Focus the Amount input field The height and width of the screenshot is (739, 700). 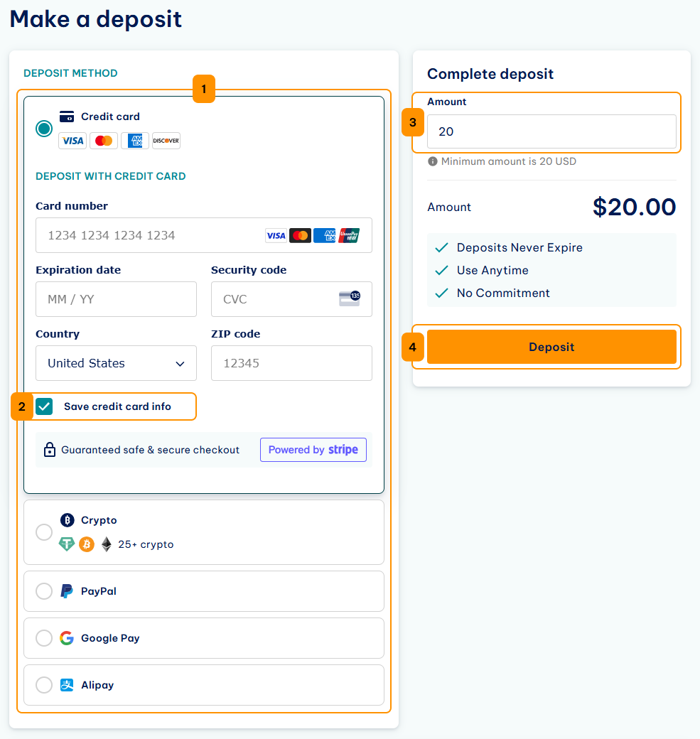(551, 131)
